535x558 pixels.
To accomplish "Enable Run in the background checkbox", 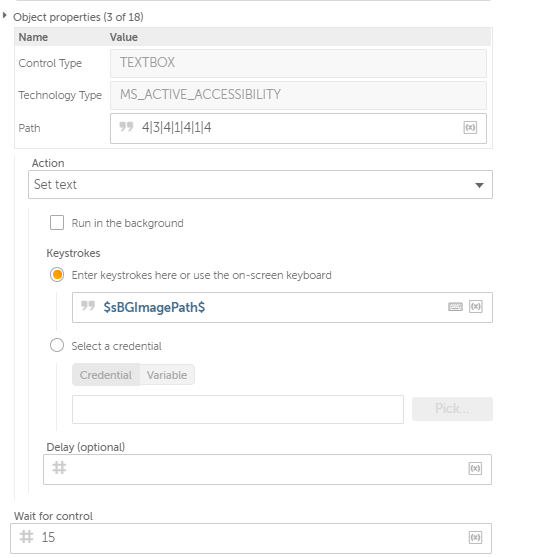I will (x=57, y=223).
